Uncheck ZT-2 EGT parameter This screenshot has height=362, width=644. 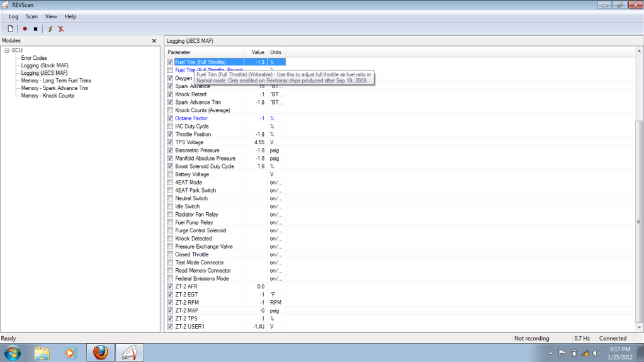click(170, 295)
